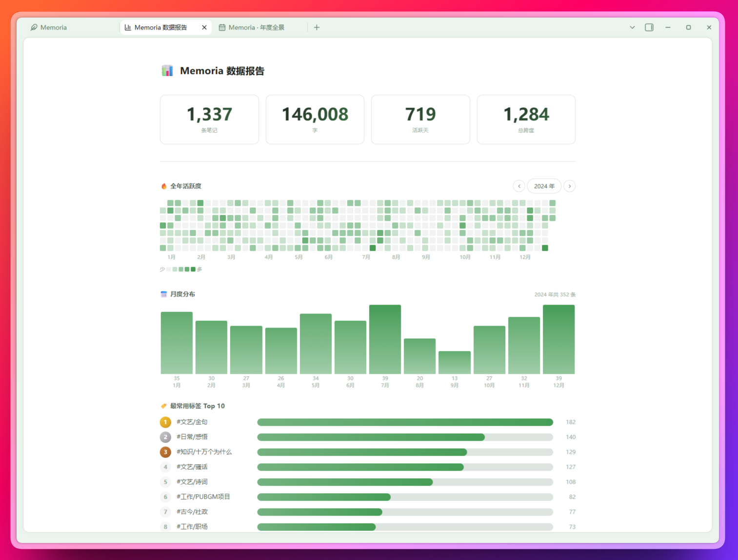This screenshot has height=560, width=738.
Task: Toggle the right sidebar panel icon
Action: 649,27
